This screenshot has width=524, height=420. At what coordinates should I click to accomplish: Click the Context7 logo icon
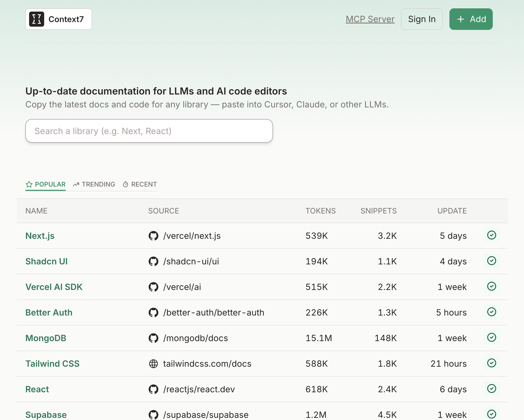click(x=37, y=19)
